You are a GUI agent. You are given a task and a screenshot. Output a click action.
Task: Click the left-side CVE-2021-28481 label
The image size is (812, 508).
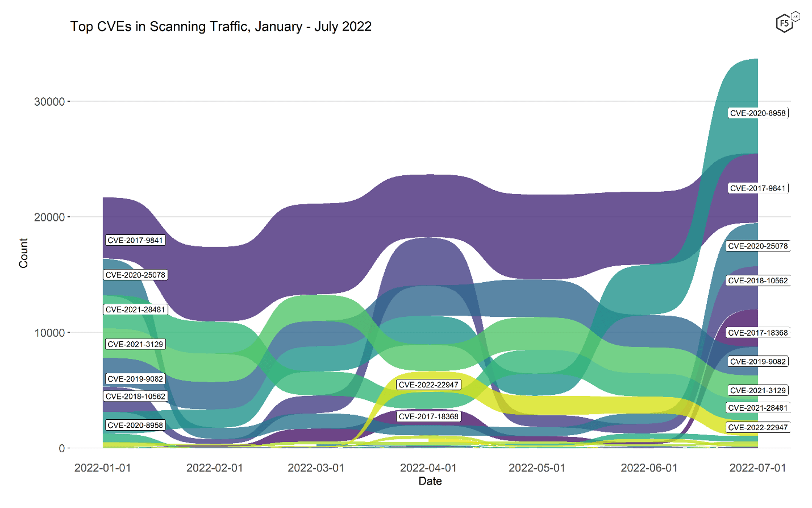coord(135,309)
